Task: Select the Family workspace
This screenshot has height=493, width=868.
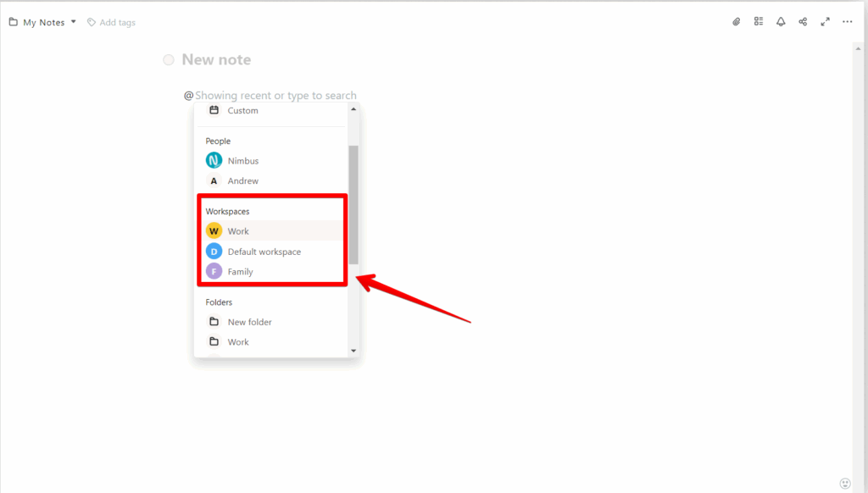Action: tap(240, 272)
